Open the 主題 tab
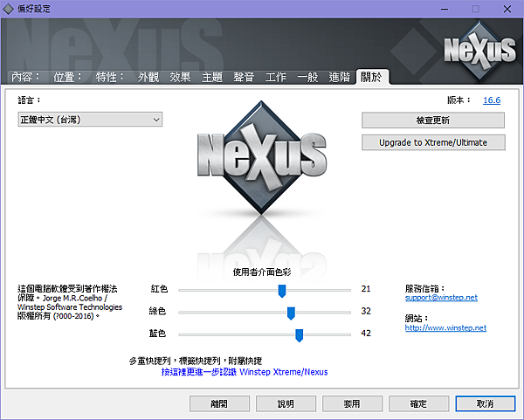The image size is (524, 420). 212,77
